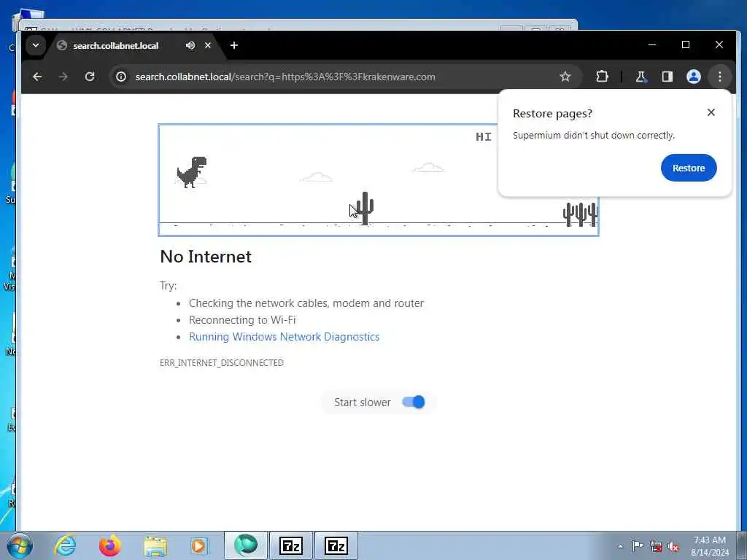This screenshot has height=560, width=747.
Task: Toggle the side panel icon
Action: click(667, 77)
